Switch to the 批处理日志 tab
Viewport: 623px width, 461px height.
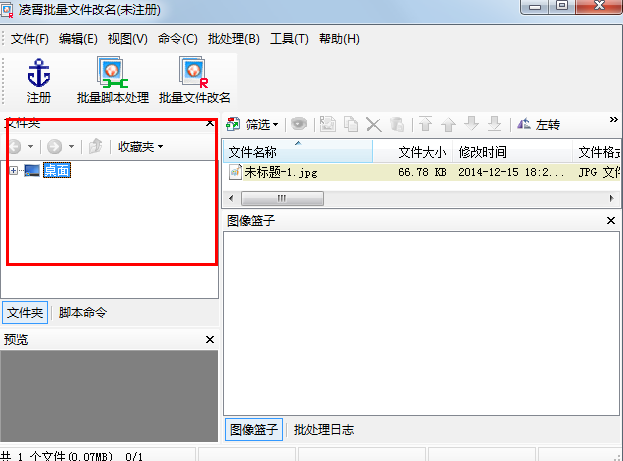tap(324, 429)
